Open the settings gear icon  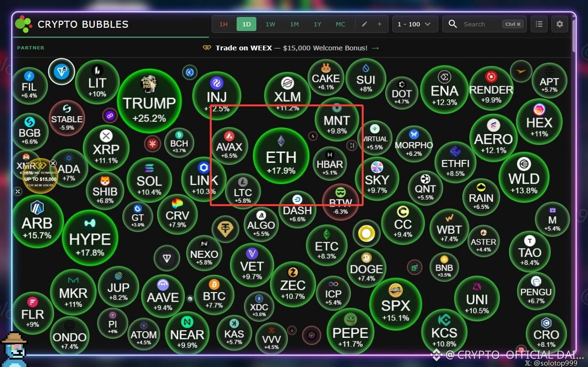click(x=559, y=24)
